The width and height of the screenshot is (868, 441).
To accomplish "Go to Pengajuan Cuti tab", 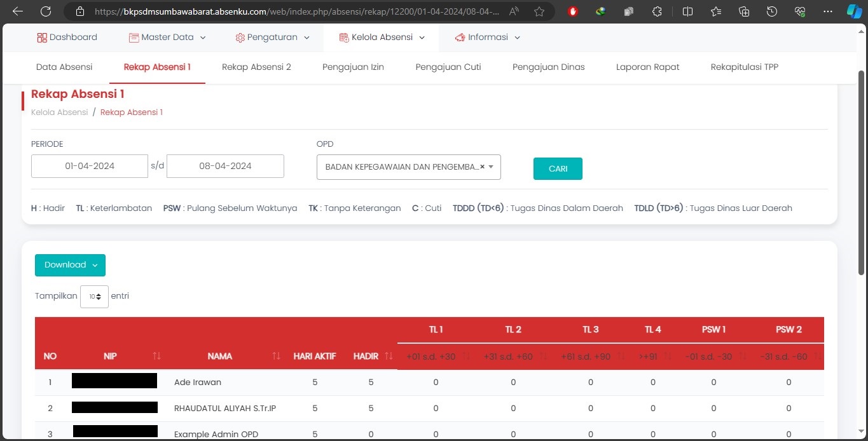I will coord(448,67).
